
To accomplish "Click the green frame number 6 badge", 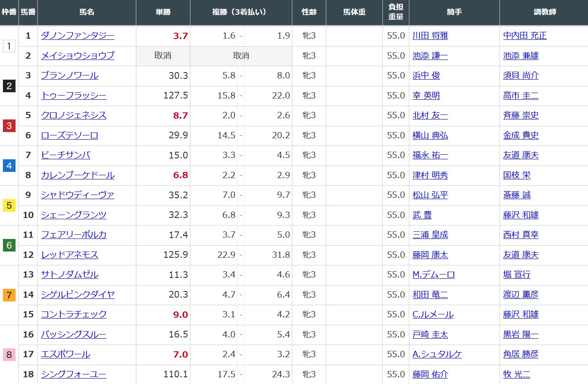I will pyautogui.click(x=9, y=245).
